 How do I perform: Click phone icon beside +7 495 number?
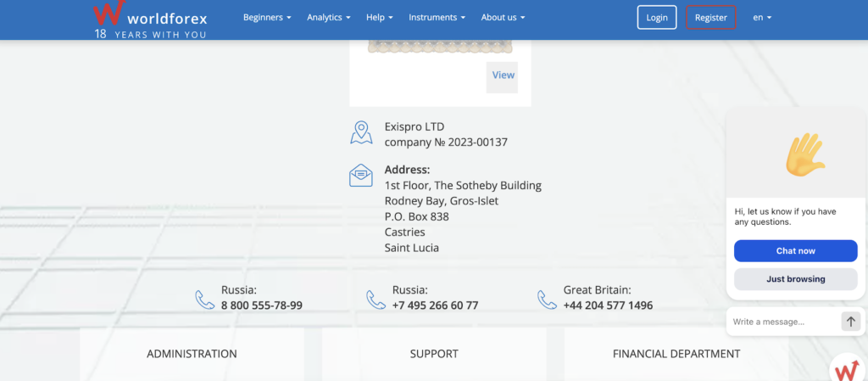[376, 299]
